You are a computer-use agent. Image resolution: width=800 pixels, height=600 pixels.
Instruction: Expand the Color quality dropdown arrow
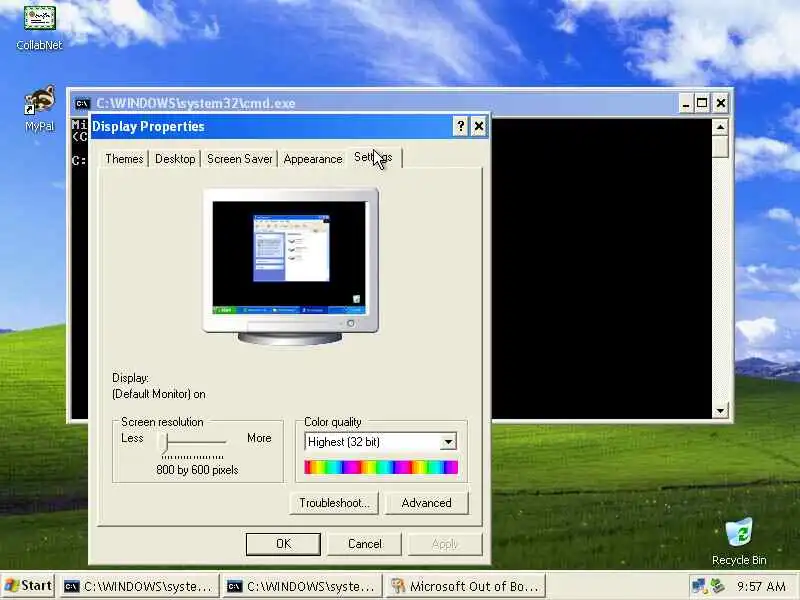tap(448, 442)
